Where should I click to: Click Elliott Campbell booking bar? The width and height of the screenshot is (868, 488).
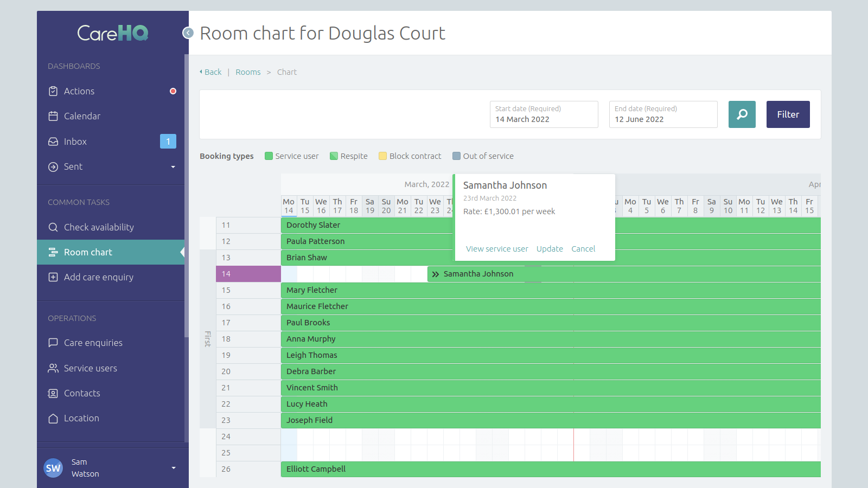pyautogui.click(x=551, y=469)
